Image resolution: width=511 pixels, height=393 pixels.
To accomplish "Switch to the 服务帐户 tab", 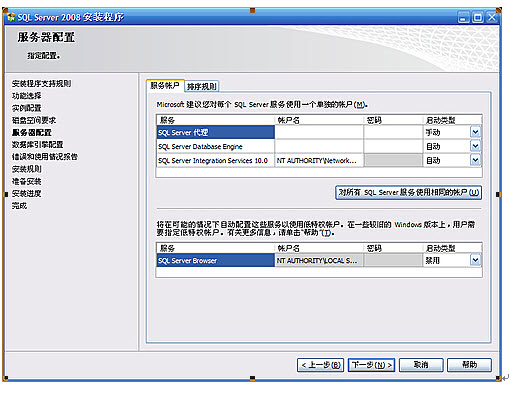I will pyautogui.click(x=165, y=85).
